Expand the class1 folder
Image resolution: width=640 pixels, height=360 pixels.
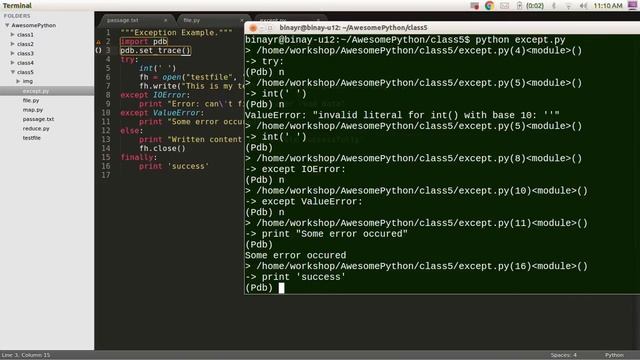click(x=13, y=35)
